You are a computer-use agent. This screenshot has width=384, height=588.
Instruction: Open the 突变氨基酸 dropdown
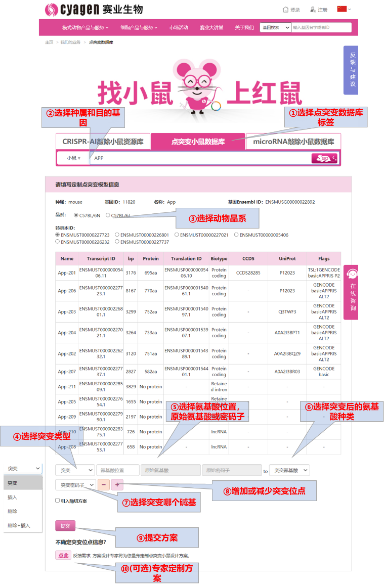(x=289, y=470)
